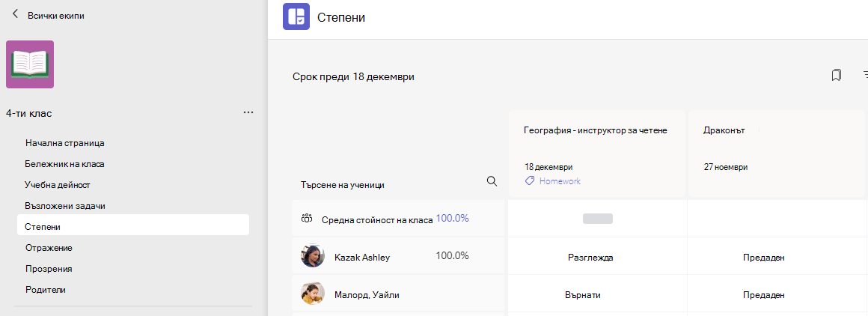Open Малорд, Уайли's profile picture

coord(313,294)
